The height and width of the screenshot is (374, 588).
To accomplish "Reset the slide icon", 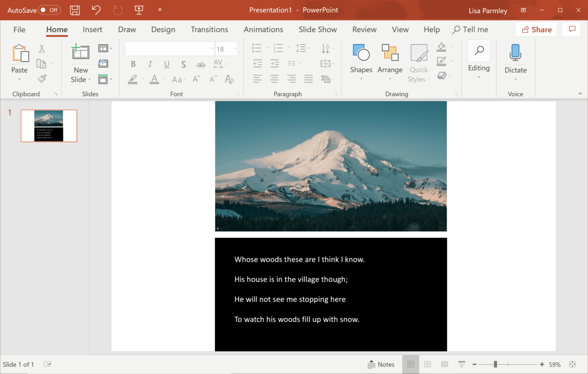I will click(103, 63).
